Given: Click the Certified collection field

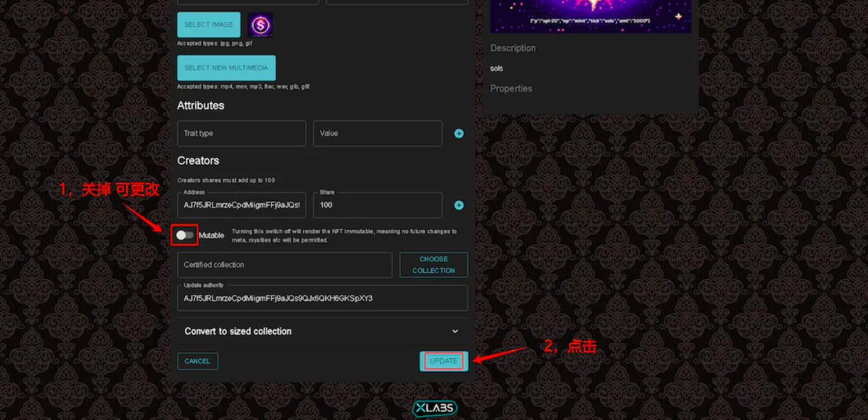Looking at the screenshot, I should coord(285,265).
